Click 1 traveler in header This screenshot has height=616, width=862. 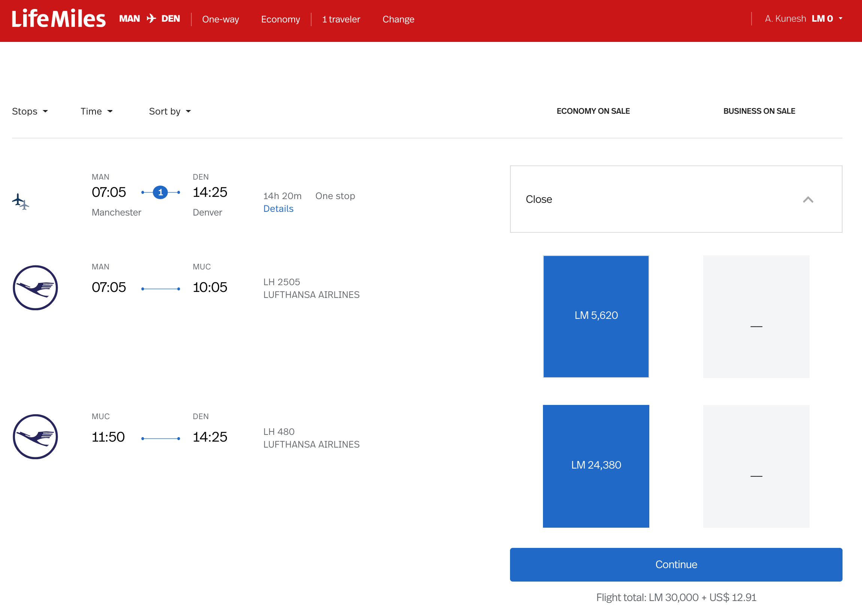[341, 19]
